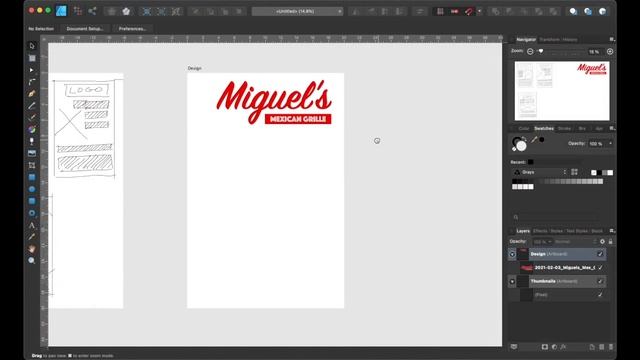Screen dimensions: 640x360
Task: Select the Crop tool
Action: tap(32, 165)
